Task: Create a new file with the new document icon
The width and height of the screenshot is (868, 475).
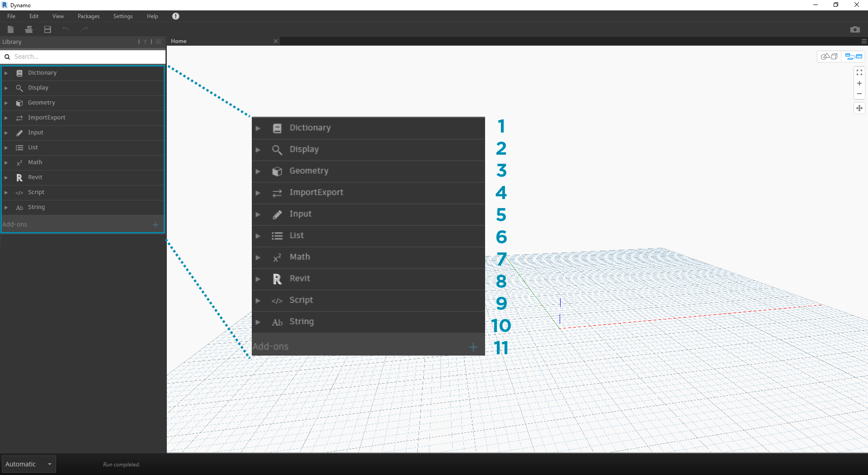Action: click(x=10, y=29)
